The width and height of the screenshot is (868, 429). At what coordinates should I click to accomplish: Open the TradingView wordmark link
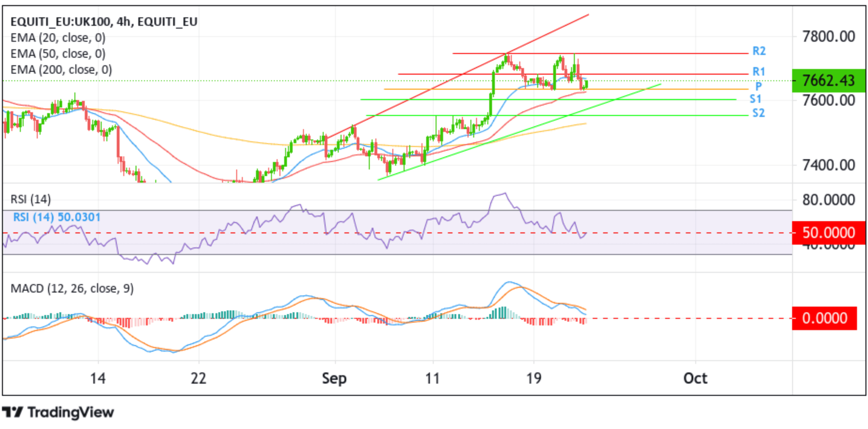[71, 412]
